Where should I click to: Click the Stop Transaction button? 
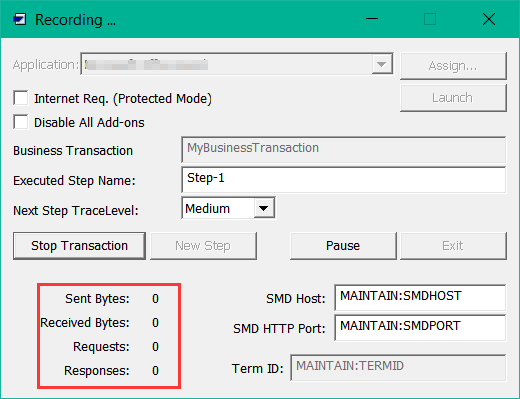tap(79, 246)
